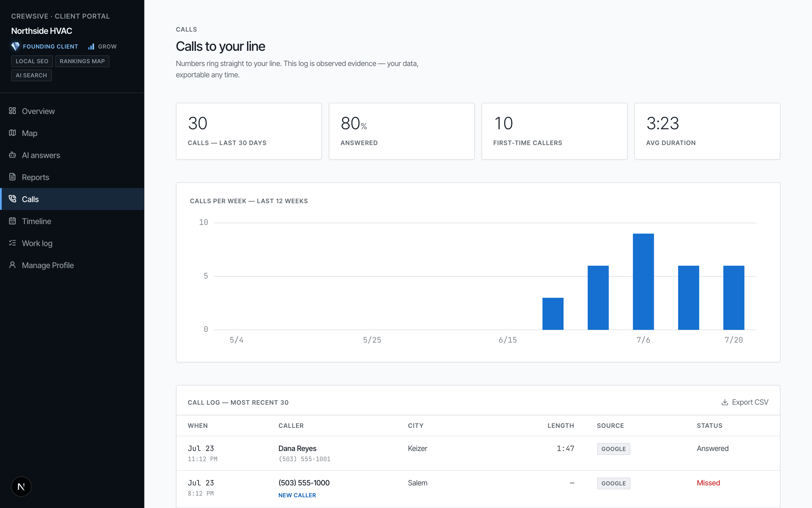Click the Calls to your line heading
Image resolution: width=812 pixels, height=508 pixels.
coord(220,46)
